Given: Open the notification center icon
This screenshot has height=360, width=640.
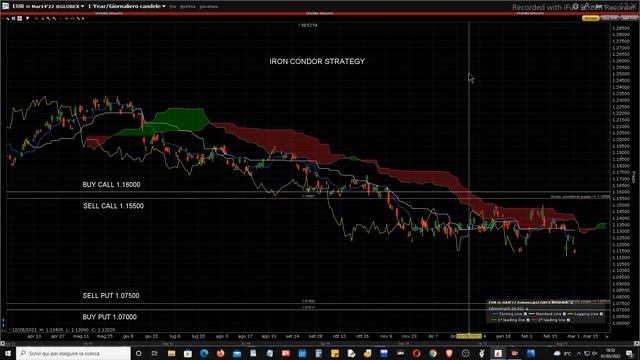Looking at the screenshot, I should [x=629, y=353].
